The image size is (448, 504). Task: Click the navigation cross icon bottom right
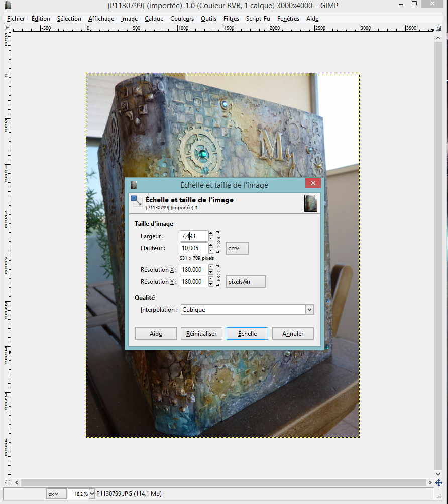tap(438, 483)
